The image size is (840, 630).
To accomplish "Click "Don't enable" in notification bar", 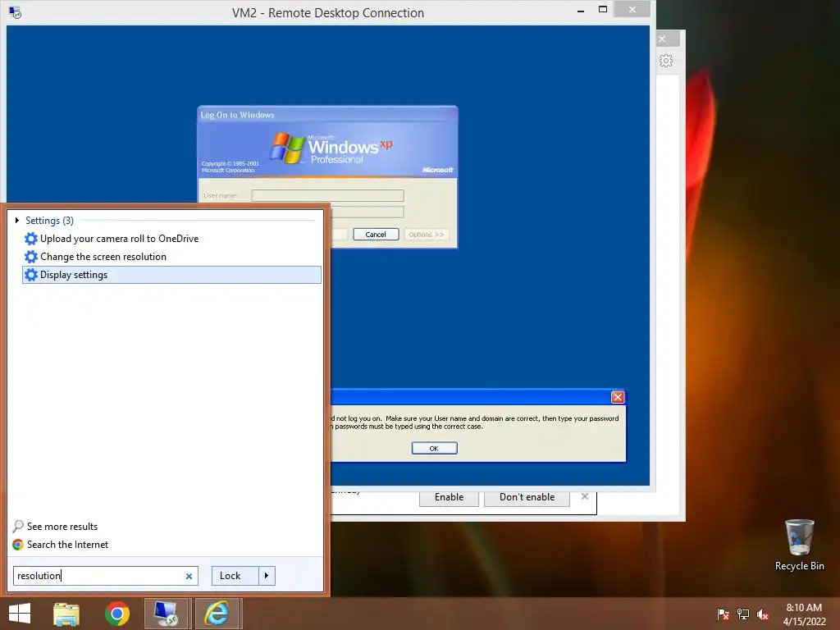I will (527, 497).
